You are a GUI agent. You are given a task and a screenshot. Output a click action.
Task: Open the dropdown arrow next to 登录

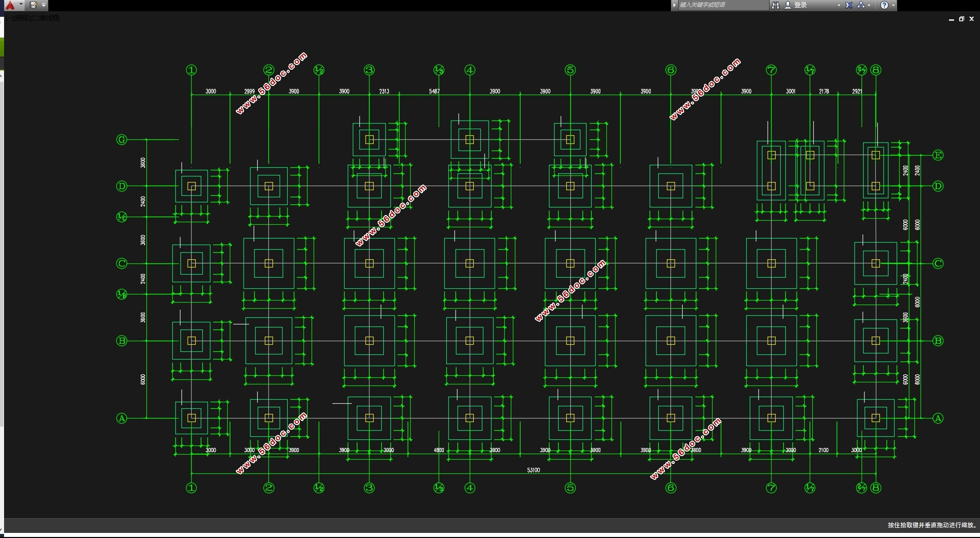point(839,5)
